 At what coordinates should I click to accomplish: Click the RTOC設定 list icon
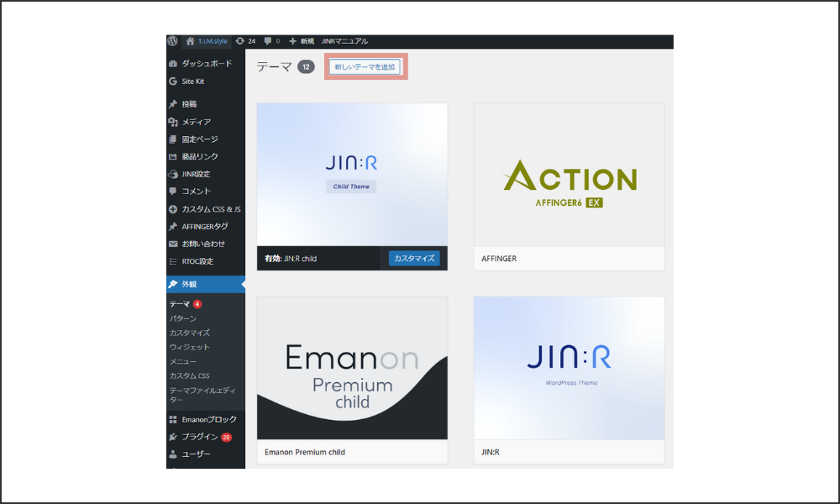(x=173, y=261)
